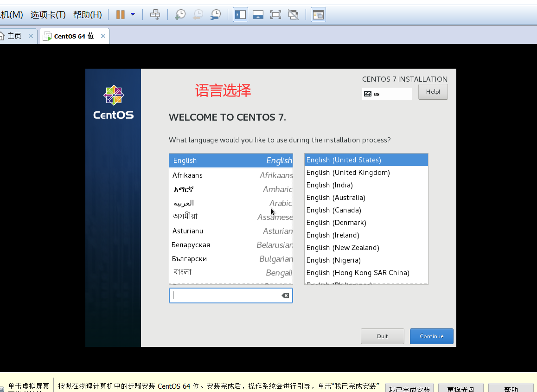The width and height of the screenshot is (537, 392).
Task: Choose English (Canada) locale
Action: pos(366,210)
